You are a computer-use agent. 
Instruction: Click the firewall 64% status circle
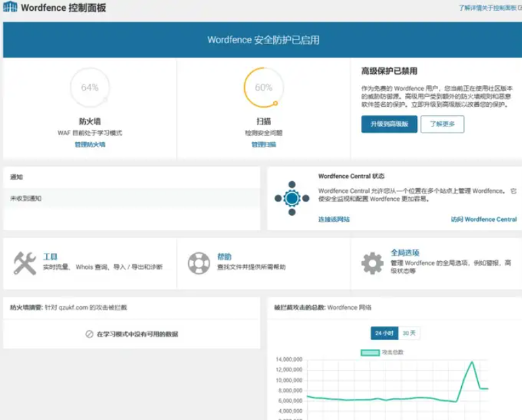[90, 87]
